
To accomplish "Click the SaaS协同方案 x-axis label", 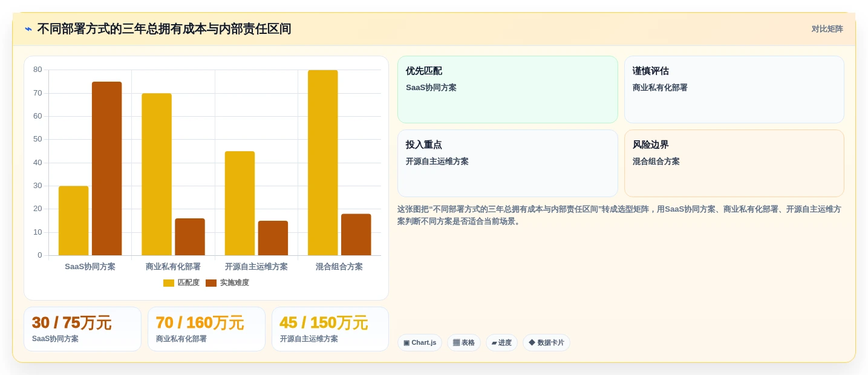I will pyautogui.click(x=90, y=267).
